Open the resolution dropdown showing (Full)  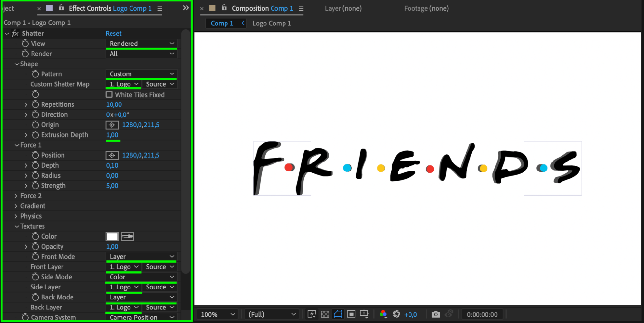click(x=272, y=314)
